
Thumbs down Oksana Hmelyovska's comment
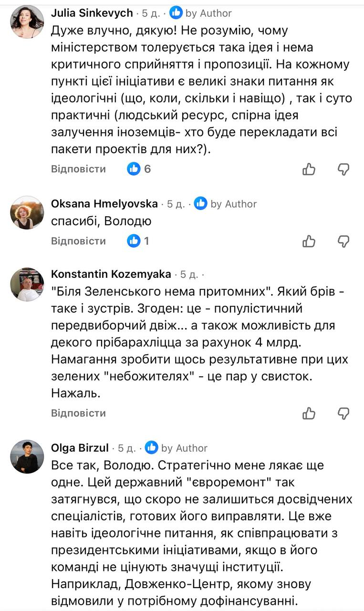[x=343, y=241]
